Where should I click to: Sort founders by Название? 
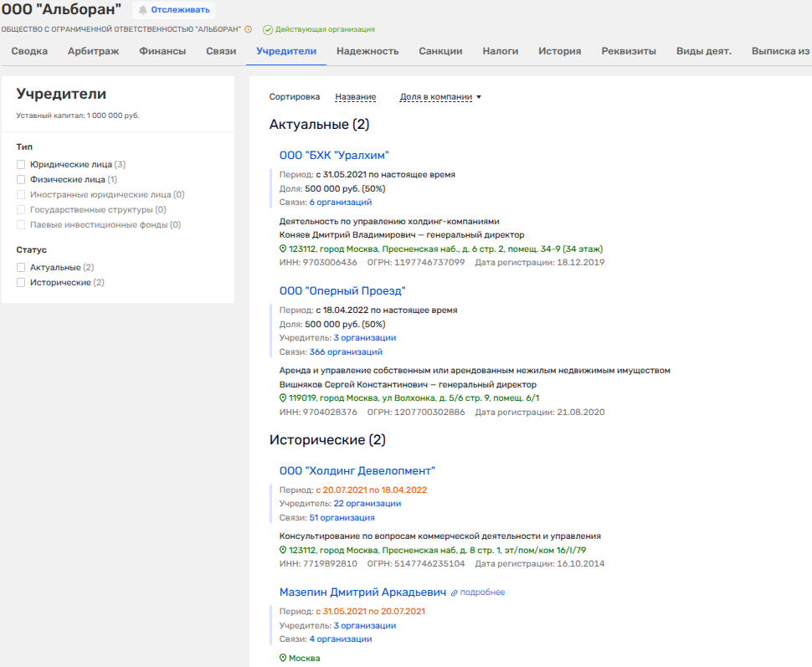click(x=355, y=97)
